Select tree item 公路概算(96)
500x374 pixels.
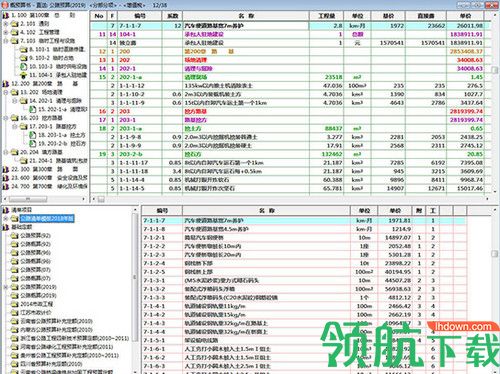pos(35,261)
